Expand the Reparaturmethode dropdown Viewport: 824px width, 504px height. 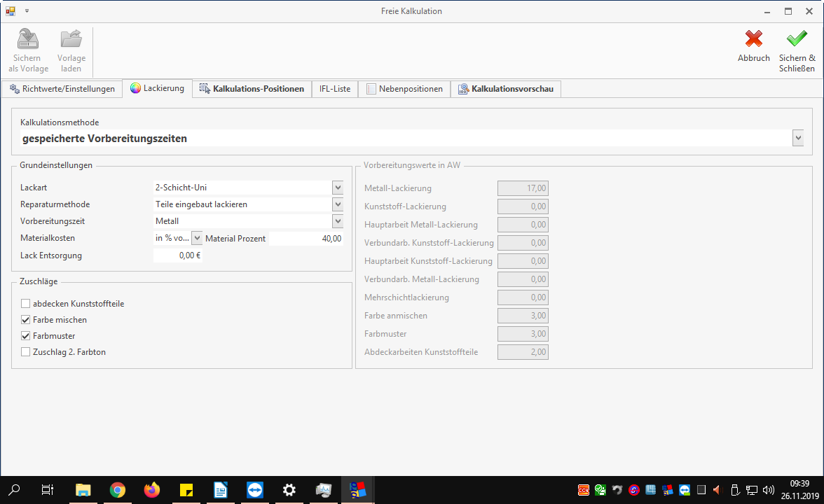(x=338, y=204)
